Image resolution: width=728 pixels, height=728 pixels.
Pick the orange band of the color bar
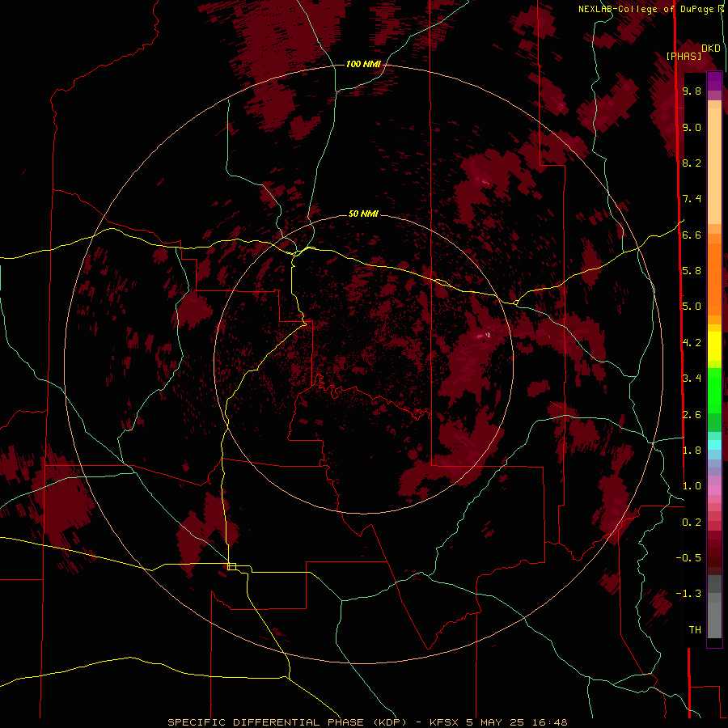click(714, 280)
